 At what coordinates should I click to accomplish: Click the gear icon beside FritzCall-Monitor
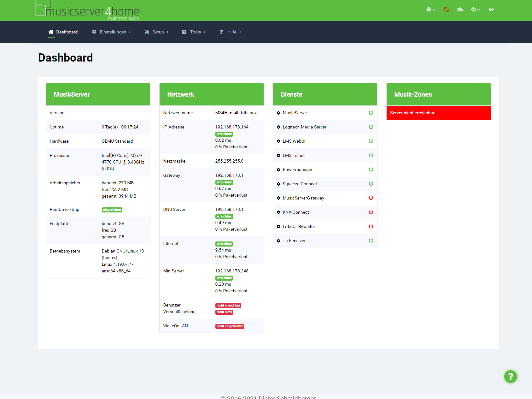(278, 227)
